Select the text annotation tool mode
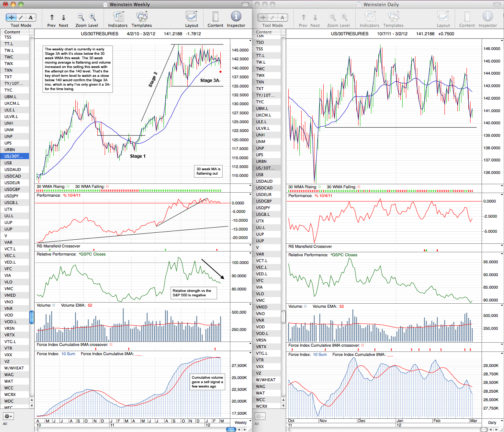Screen dimensions: 504x432 click(31, 17)
